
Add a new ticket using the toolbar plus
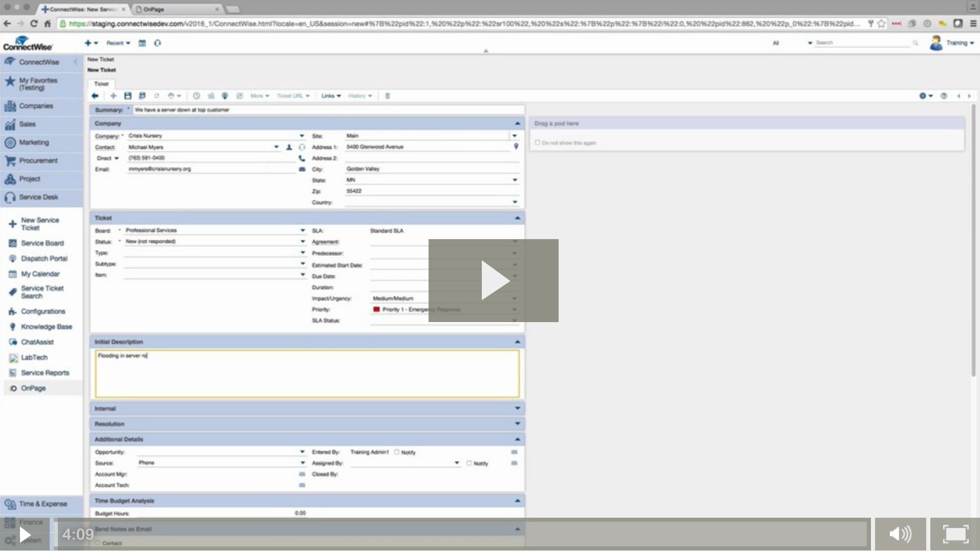point(113,96)
